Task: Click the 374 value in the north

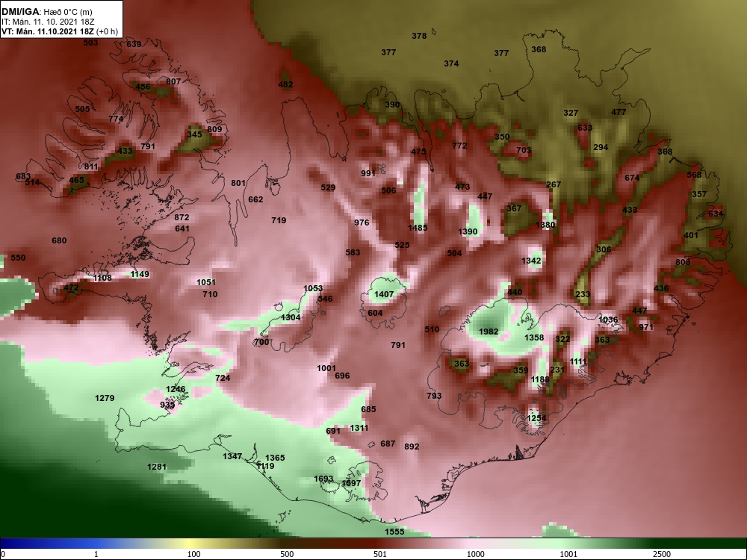Action: [x=451, y=63]
